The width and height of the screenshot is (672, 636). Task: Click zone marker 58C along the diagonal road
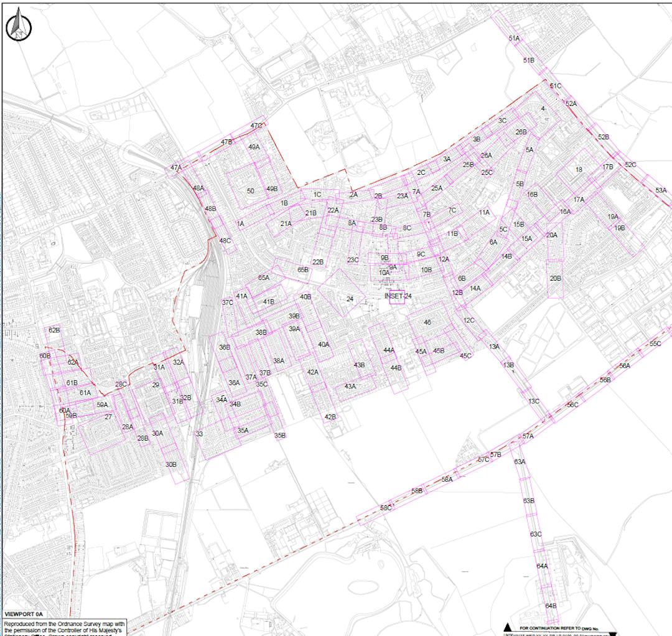(x=386, y=508)
